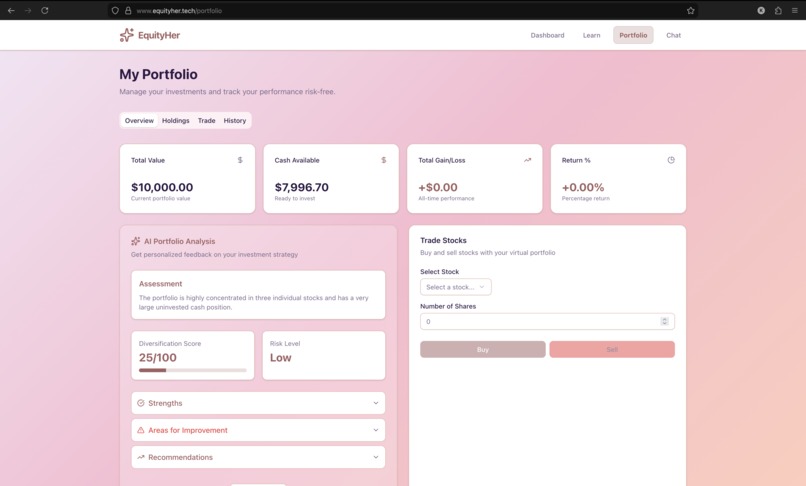Viewport: 806px width, 486px height.
Task: Bookmark this page with star icon
Action: (690, 10)
